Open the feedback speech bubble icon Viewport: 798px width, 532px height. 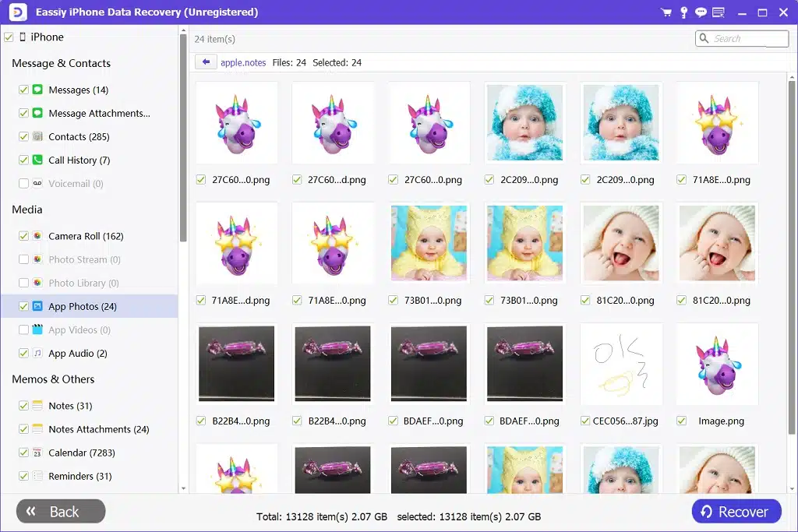pyautogui.click(x=701, y=12)
